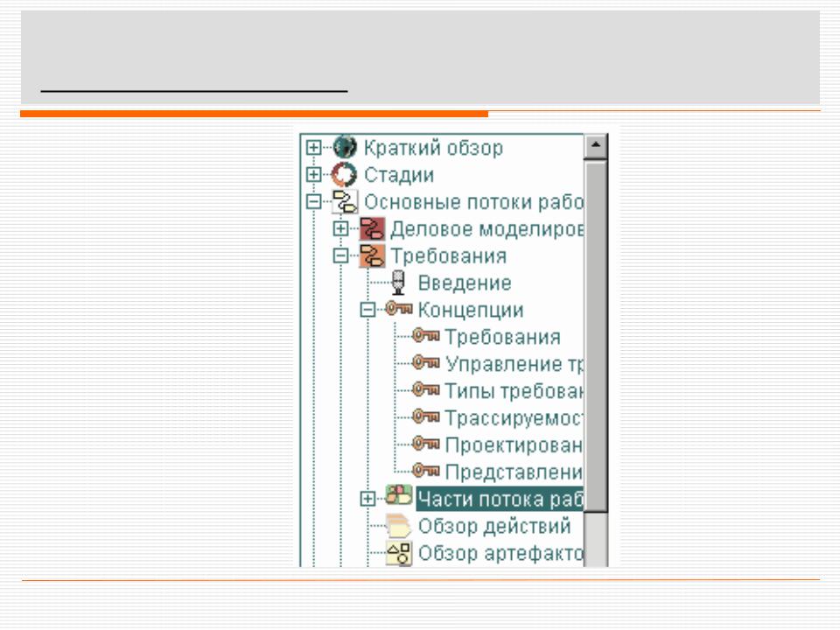Open Обзор действий item

(x=494, y=526)
